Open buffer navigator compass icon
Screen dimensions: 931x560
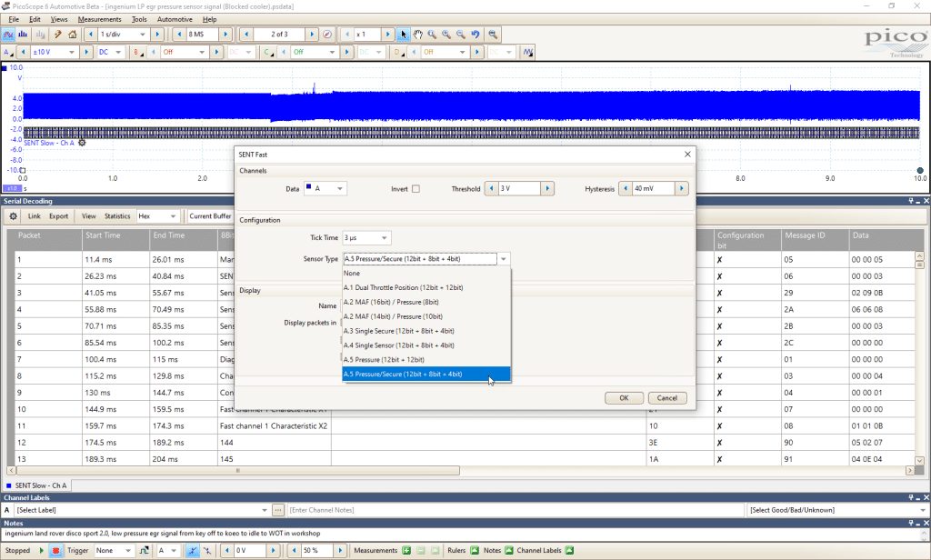[327, 35]
